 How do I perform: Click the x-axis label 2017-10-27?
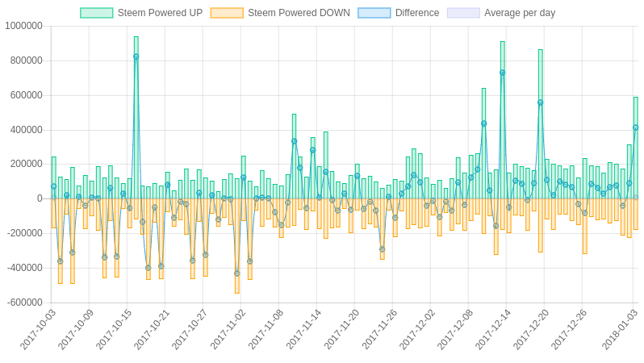click(190, 329)
